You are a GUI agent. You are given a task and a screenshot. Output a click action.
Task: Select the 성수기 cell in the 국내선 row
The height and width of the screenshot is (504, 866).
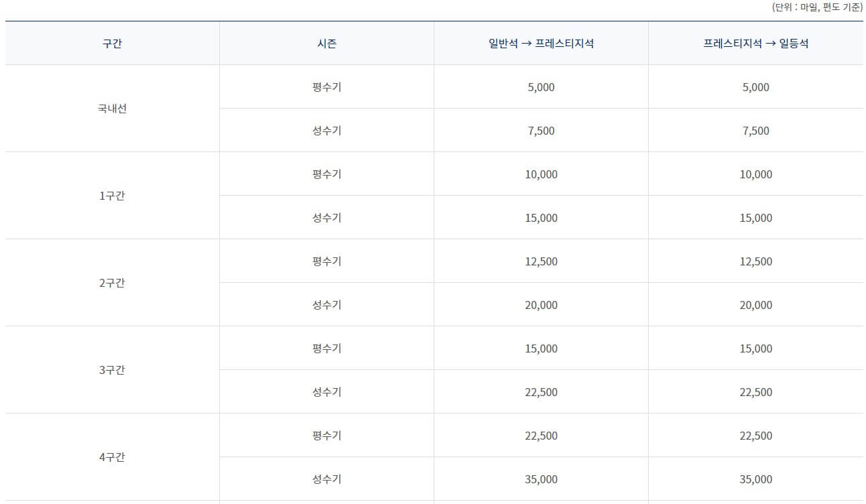(326, 130)
